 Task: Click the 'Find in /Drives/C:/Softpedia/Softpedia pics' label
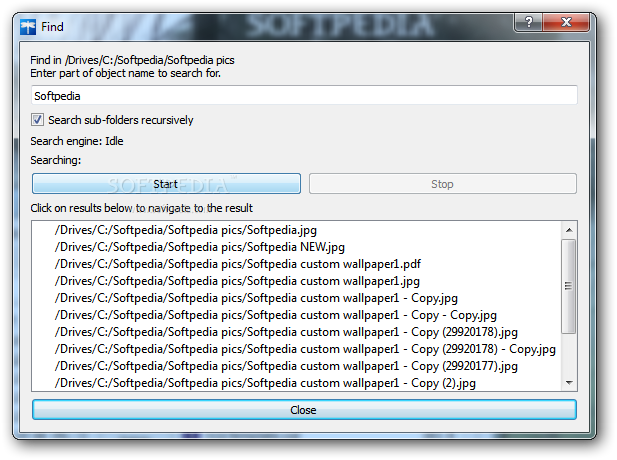(132, 60)
